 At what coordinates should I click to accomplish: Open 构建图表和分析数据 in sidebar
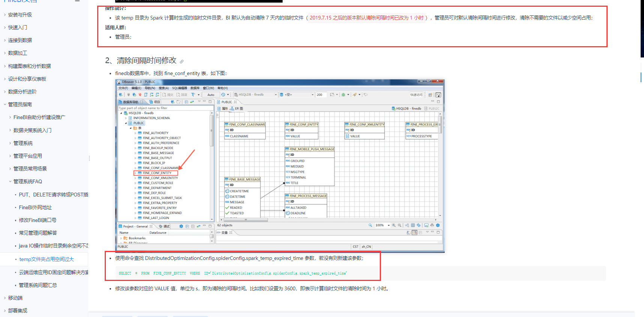29,66
